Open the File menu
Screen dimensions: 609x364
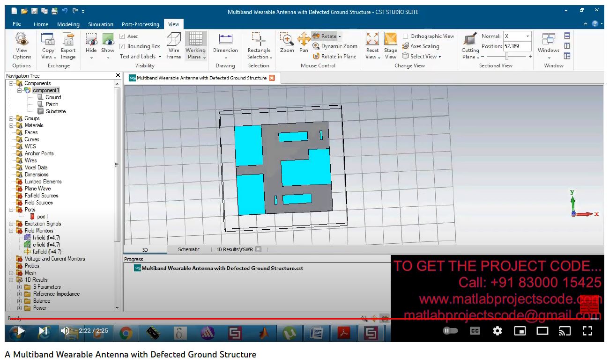17,24
